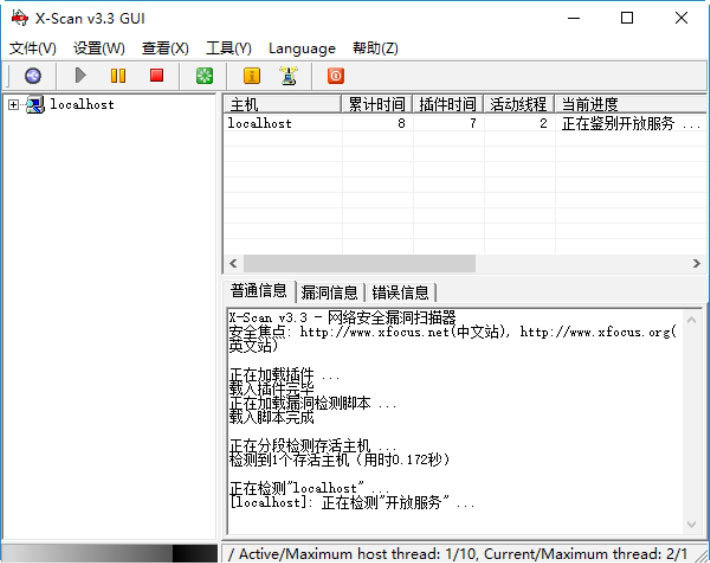
Task: Stop the scan with the red square icon
Action: click(x=156, y=75)
